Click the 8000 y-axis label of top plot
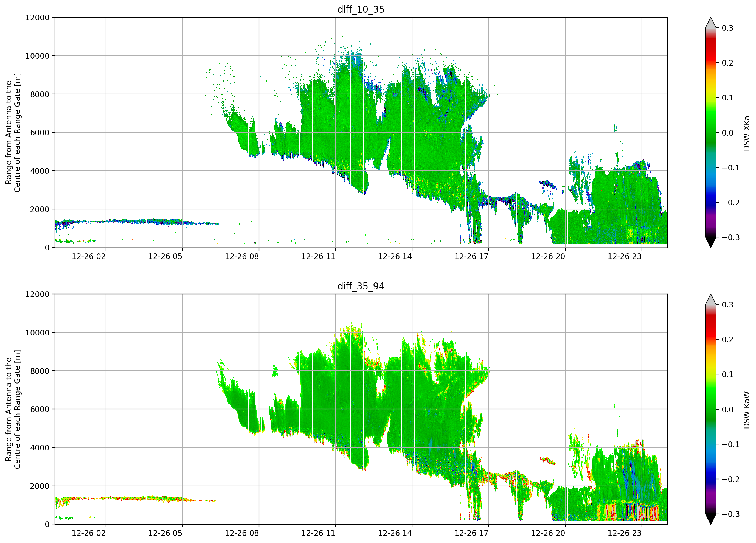Viewport: 756px width, 543px height. click(x=40, y=94)
